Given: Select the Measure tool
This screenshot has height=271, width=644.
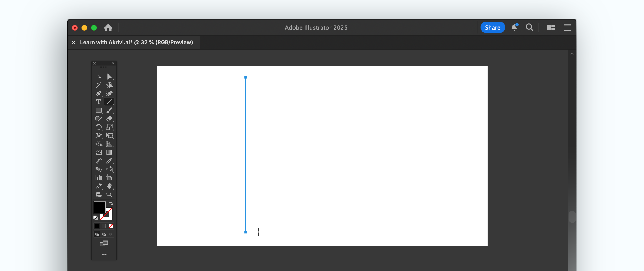Looking at the screenshot, I should pos(98,161).
